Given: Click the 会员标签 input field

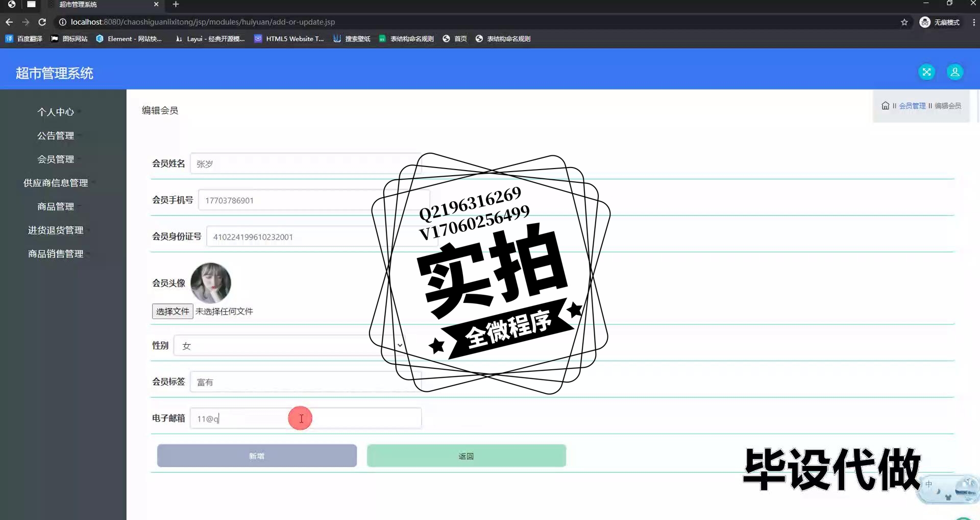Looking at the screenshot, I should [x=306, y=382].
